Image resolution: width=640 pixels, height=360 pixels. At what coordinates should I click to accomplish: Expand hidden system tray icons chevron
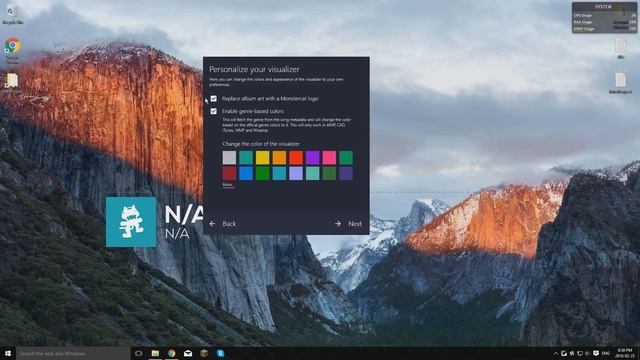tap(556, 353)
